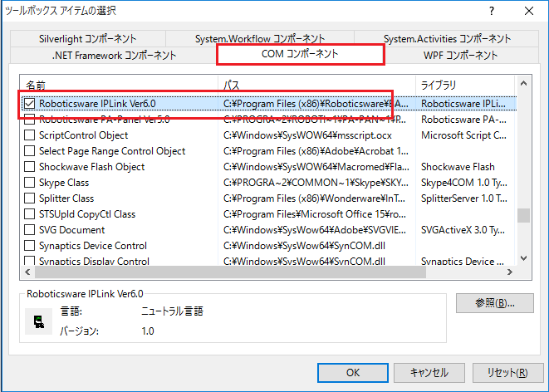Click the Roboticsware IPLink component icon
This screenshot has height=392, width=549.
(x=37, y=321)
